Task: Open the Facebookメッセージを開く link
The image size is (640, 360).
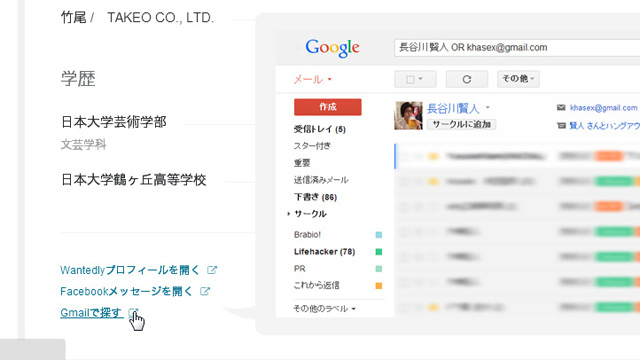Action: (x=126, y=291)
